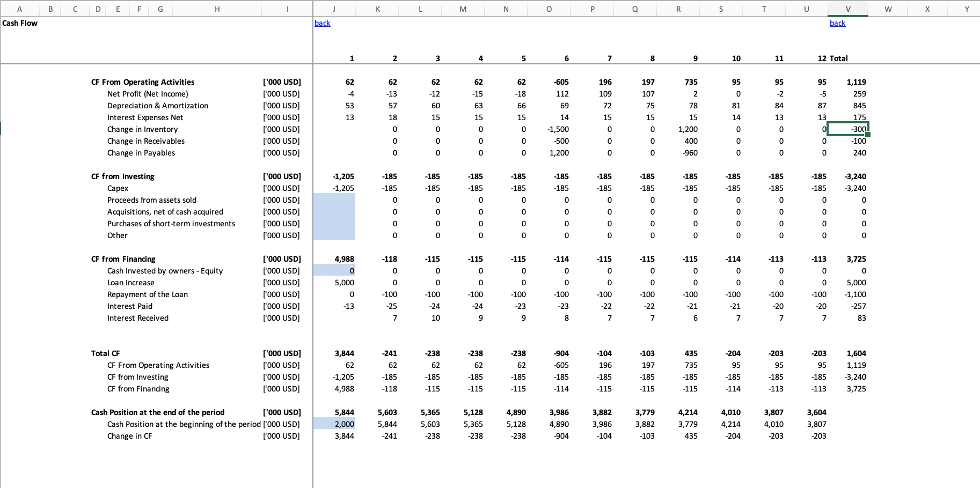Click Net Profit total value 259
The height and width of the screenshot is (488, 980).
coord(860,94)
